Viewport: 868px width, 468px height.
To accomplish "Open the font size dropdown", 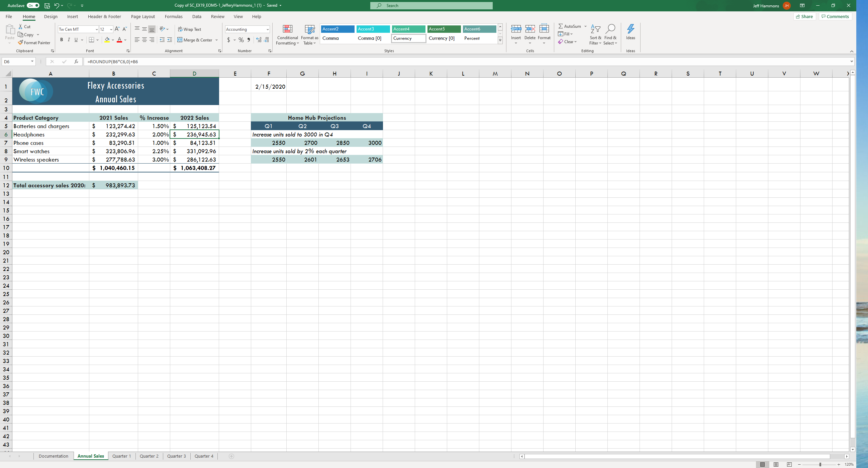I will 111,29.
